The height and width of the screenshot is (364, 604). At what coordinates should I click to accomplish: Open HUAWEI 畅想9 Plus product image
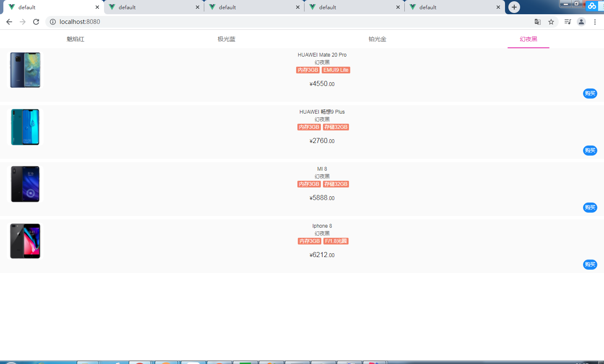pos(25,127)
